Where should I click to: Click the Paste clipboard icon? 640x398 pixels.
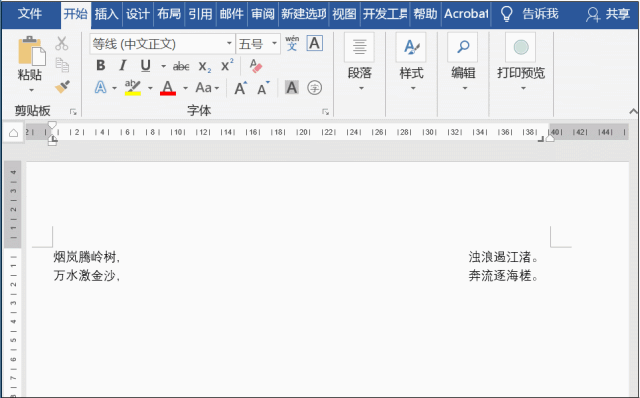[31, 51]
